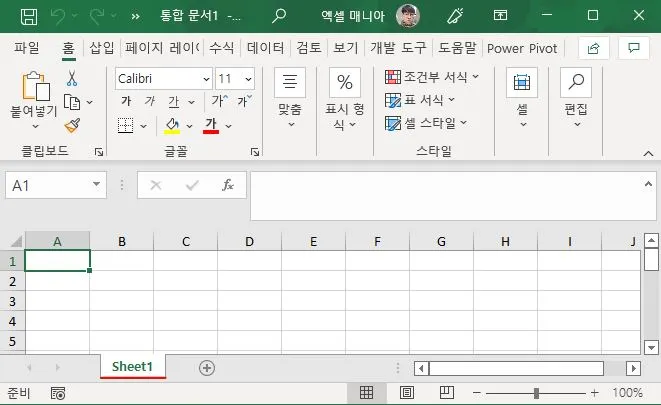
Task: Select the column D header
Action: coord(250,241)
